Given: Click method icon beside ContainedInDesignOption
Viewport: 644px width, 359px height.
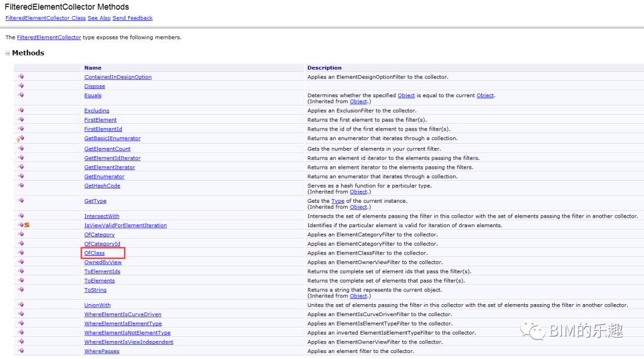Looking at the screenshot, I should (x=21, y=76).
